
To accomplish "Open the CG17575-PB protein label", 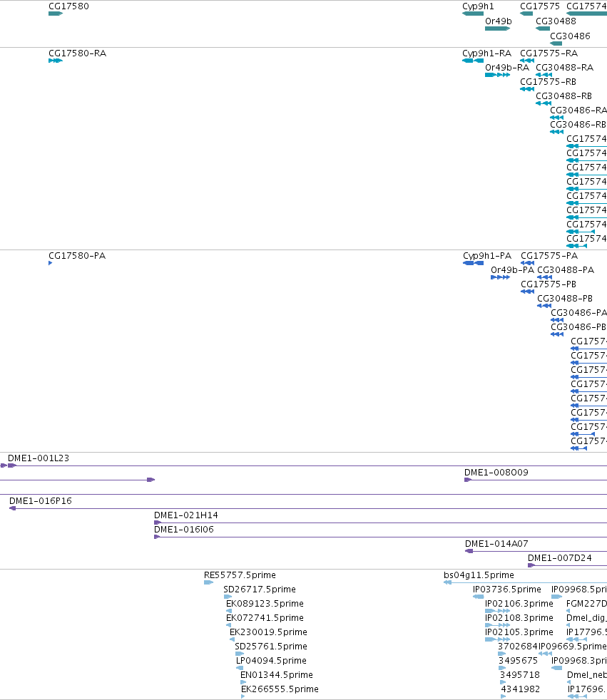I will click(549, 284).
